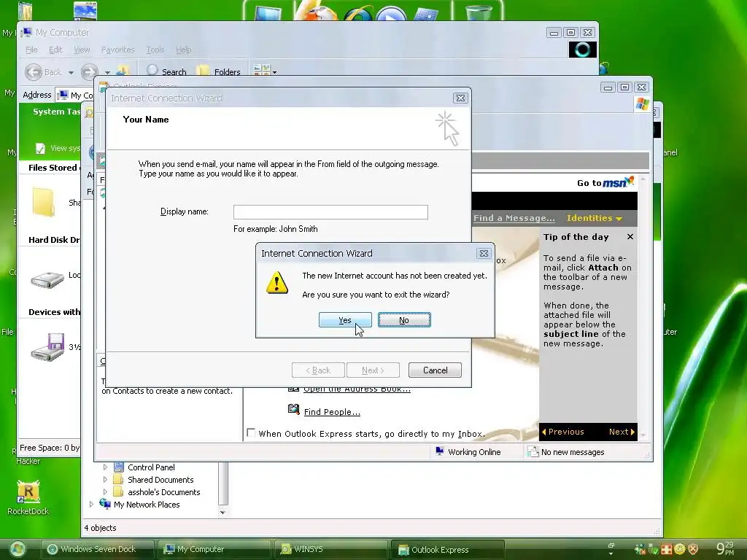Click Outlook Express scrollbar down arrow

point(643,435)
